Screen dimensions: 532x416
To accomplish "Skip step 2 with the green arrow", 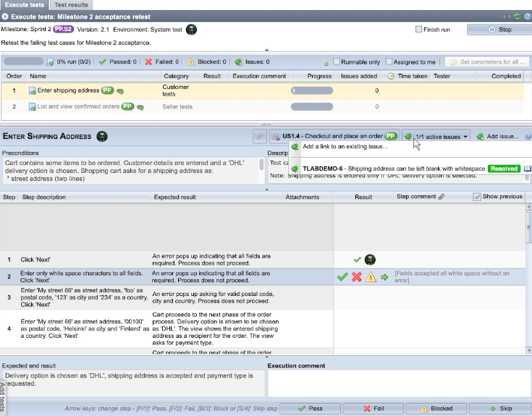I will (x=384, y=277).
